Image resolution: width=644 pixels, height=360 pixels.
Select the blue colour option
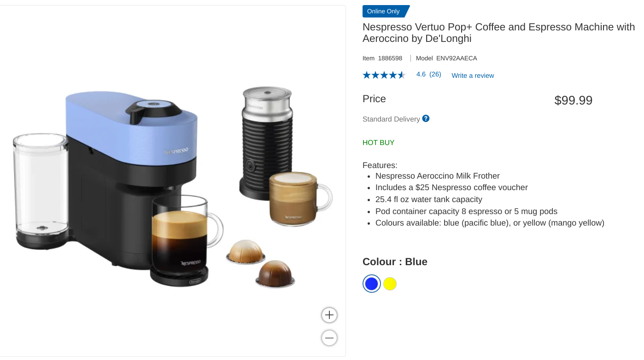372,284
